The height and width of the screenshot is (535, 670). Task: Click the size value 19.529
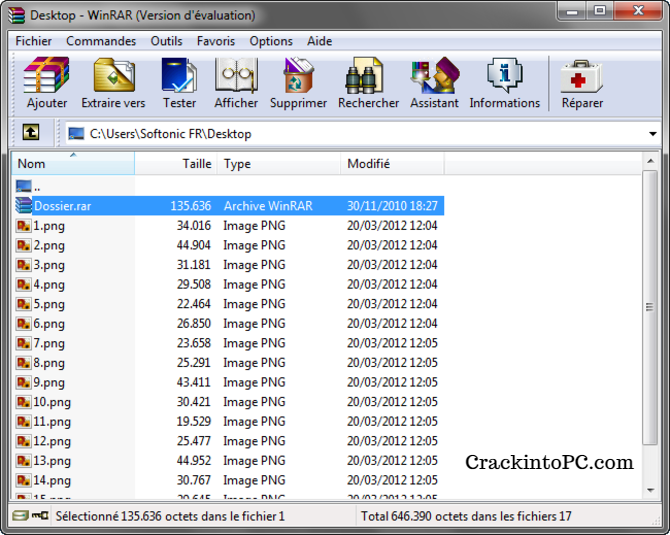[194, 422]
